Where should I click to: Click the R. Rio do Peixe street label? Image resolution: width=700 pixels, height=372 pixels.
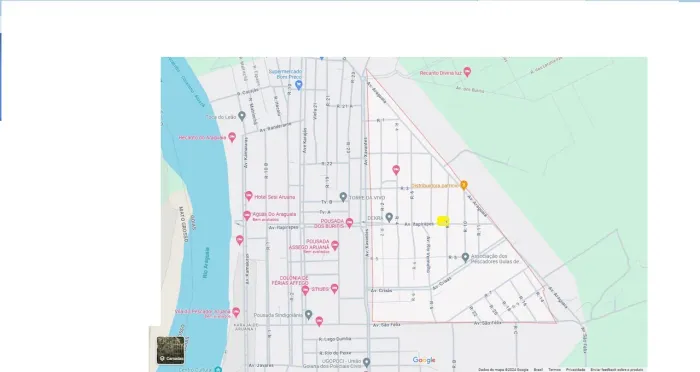point(334,353)
